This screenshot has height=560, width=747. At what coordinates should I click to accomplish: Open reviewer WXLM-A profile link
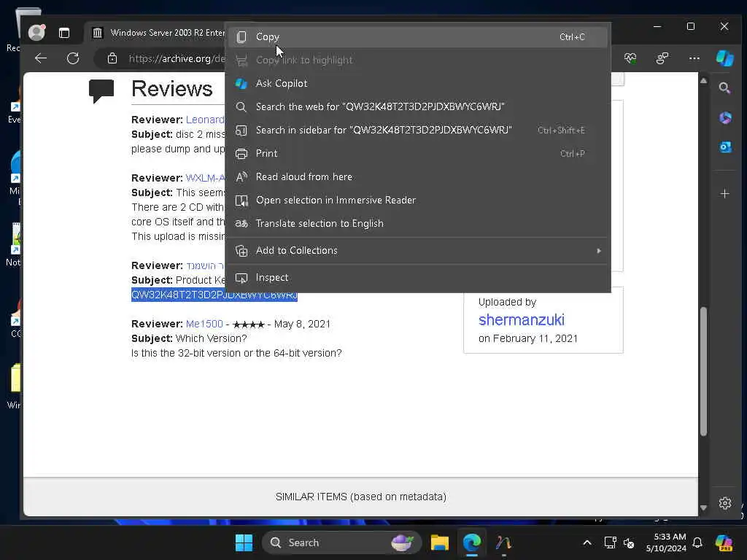(205, 178)
